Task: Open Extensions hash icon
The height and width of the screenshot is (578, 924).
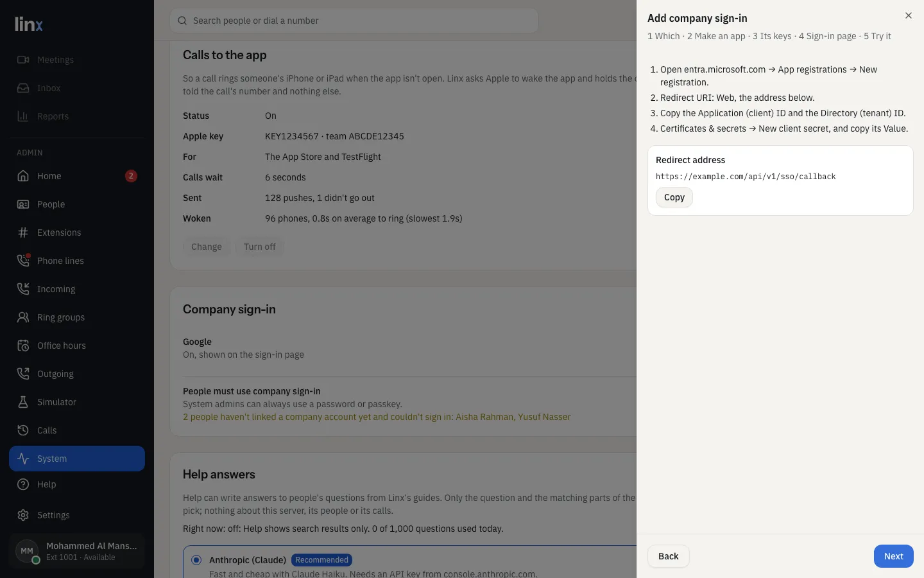Action: (x=23, y=232)
